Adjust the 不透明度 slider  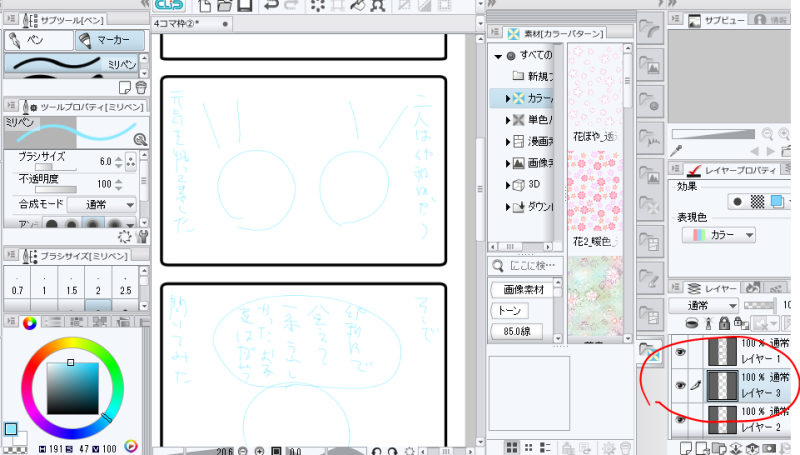tap(56, 190)
